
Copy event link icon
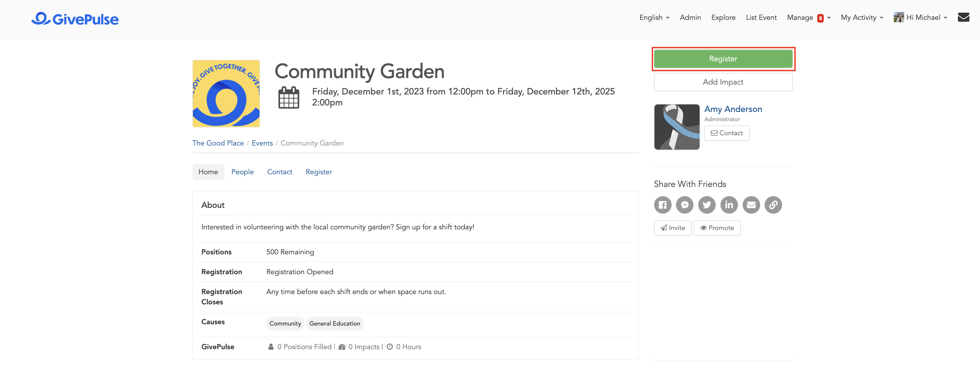[773, 205]
